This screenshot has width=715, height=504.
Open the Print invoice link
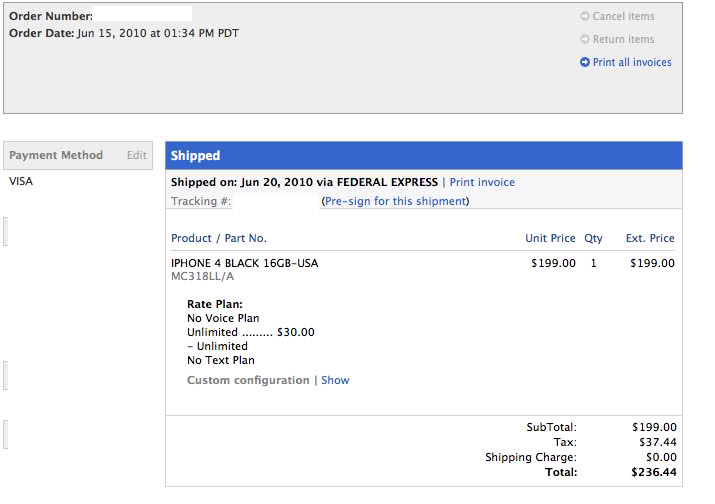point(482,182)
